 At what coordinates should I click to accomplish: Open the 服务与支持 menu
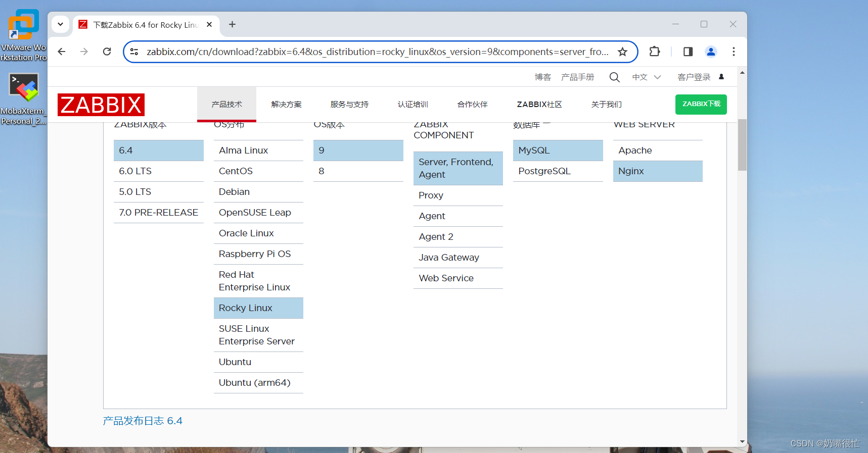(349, 105)
